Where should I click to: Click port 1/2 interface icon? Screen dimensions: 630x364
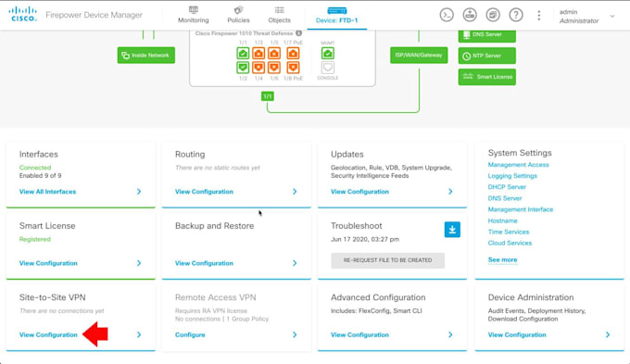coord(243,67)
